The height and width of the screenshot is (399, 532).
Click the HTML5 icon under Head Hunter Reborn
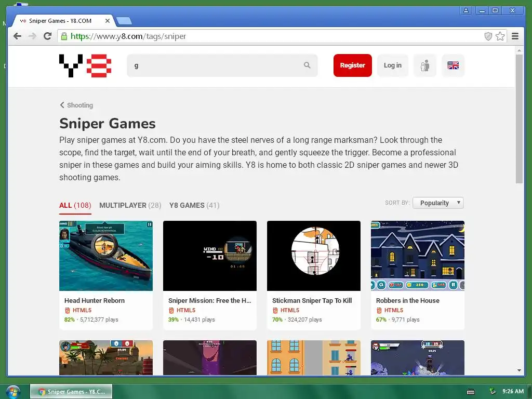pos(67,310)
